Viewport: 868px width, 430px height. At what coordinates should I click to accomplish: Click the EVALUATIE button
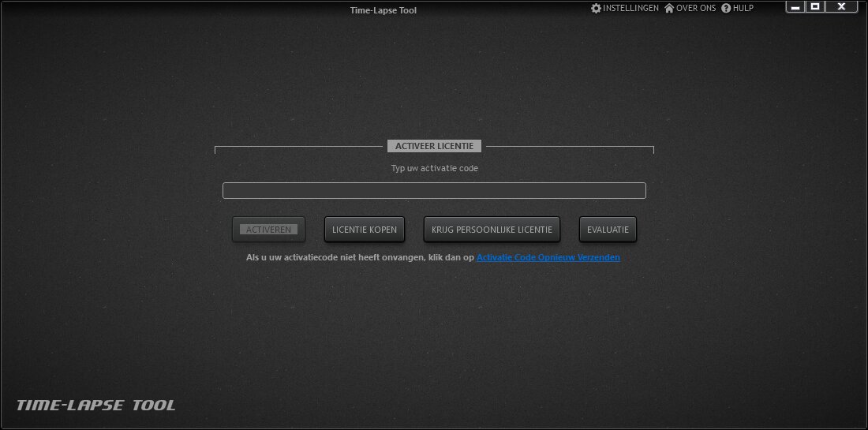point(608,229)
